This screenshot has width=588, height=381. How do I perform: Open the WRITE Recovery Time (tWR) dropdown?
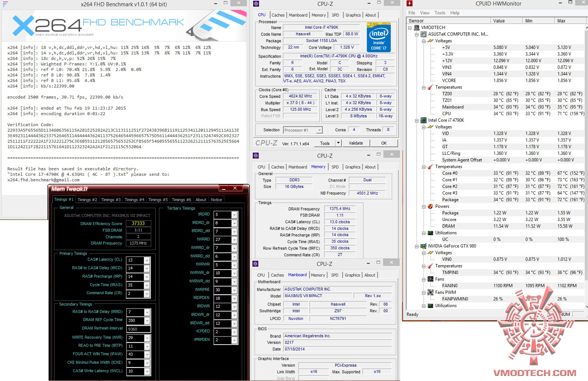147,338
